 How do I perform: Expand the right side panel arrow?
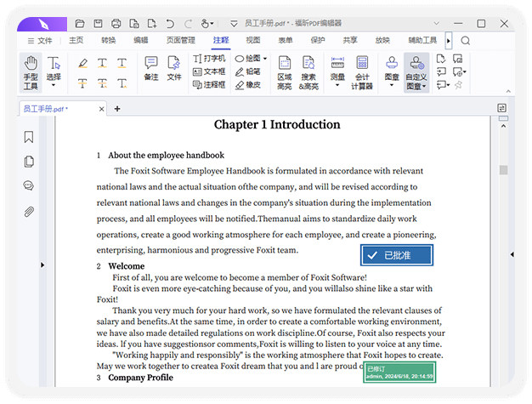(x=512, y=254)
